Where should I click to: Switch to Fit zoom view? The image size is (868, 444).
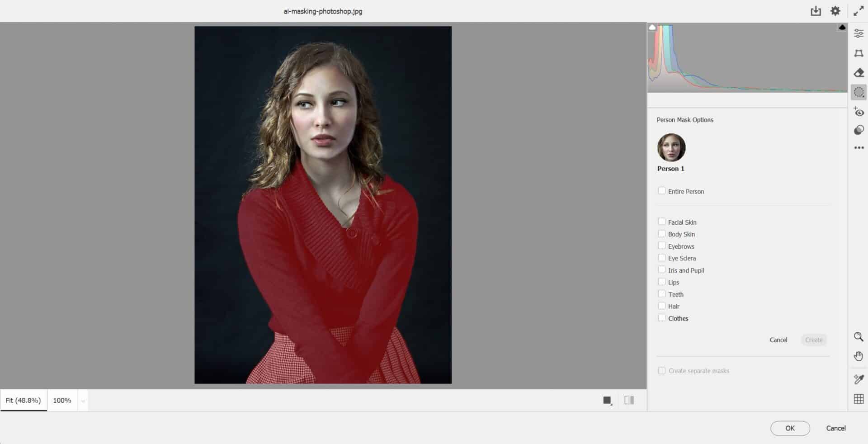click(23, 400)
